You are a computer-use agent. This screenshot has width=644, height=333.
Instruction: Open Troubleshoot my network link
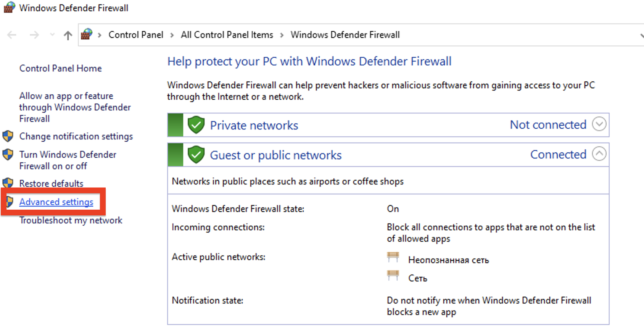click(x=71, y=220)
